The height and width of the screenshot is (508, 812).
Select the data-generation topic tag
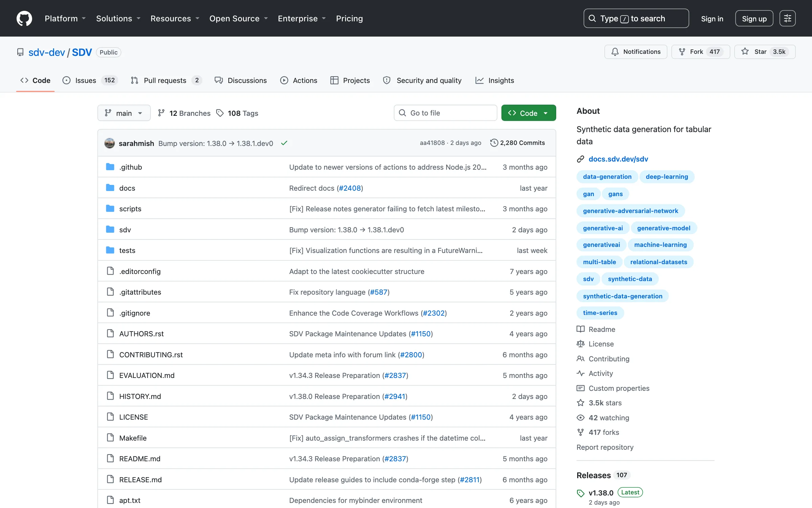click(x=607, y=177)
